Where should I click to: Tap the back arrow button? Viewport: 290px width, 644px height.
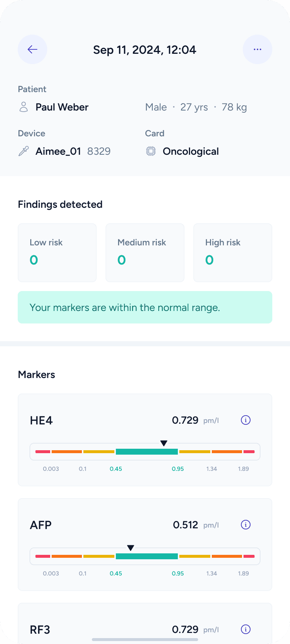click(32, 49)
